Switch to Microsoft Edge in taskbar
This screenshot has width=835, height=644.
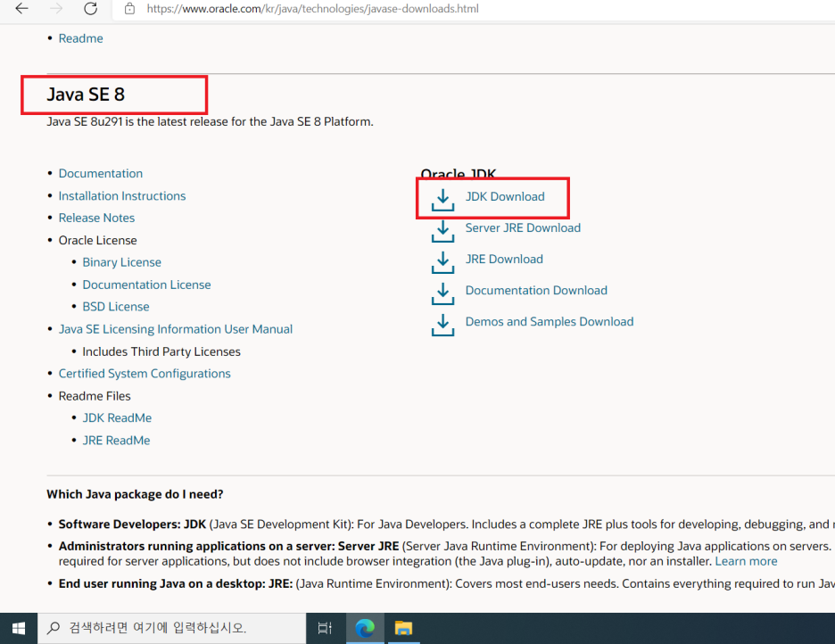[x=365, y=629]
